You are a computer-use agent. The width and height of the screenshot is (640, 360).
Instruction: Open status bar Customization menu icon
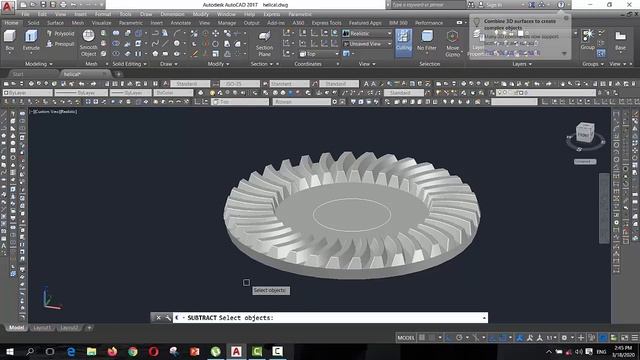[635, 338]
